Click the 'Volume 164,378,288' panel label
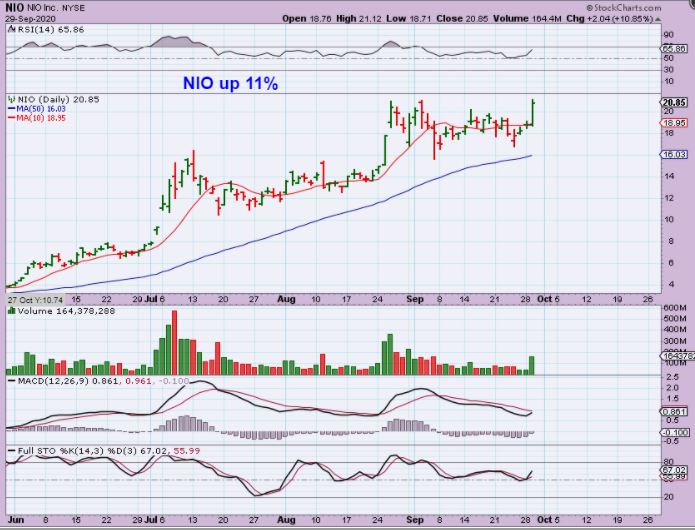The height and width of the screenshot is (530, 695). click(x=66, y=311)
